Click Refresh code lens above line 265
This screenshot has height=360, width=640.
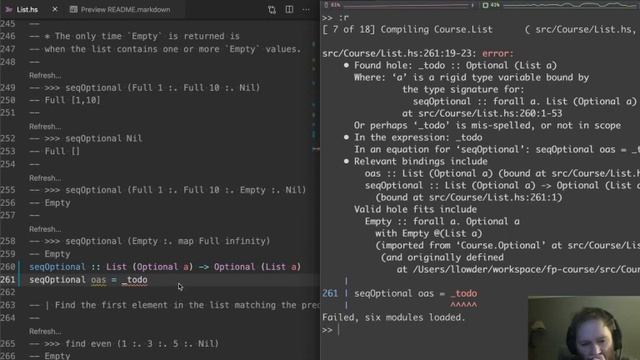coord(45,331)
